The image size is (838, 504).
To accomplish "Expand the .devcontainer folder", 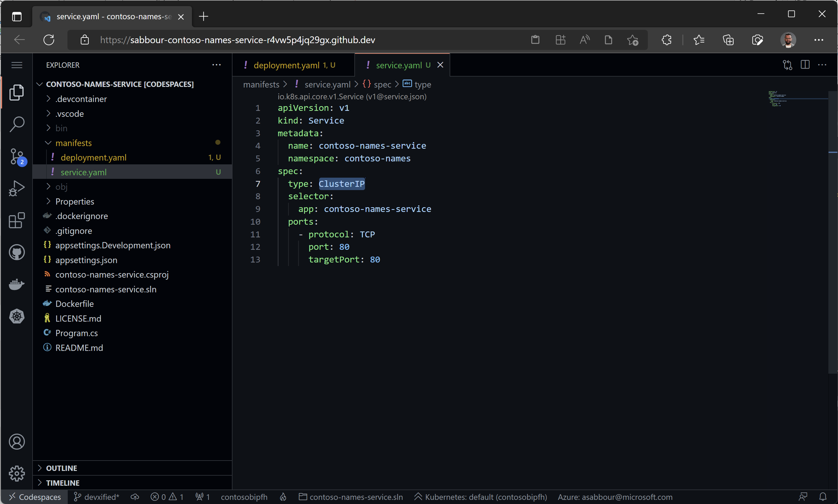I will (81, 99).
